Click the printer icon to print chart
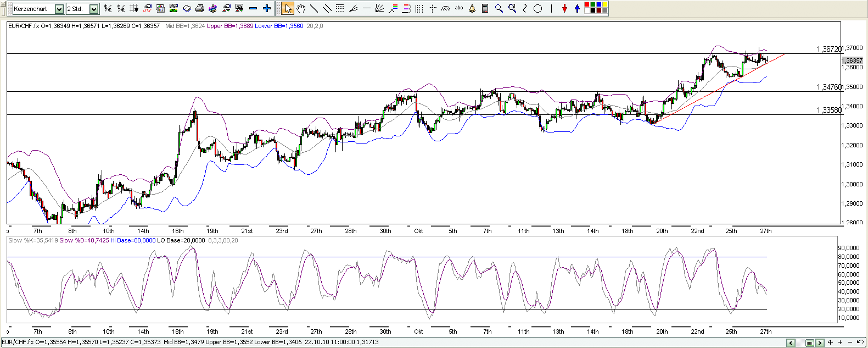Screen dimensions: 868x348 pyautogui.click(x=200, y=8)
